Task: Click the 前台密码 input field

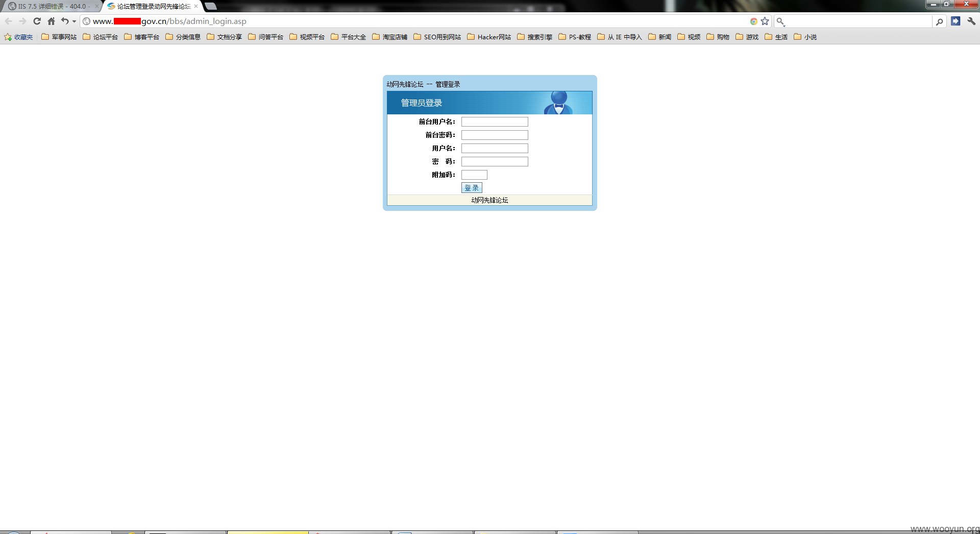Action: tap(495, 135)
